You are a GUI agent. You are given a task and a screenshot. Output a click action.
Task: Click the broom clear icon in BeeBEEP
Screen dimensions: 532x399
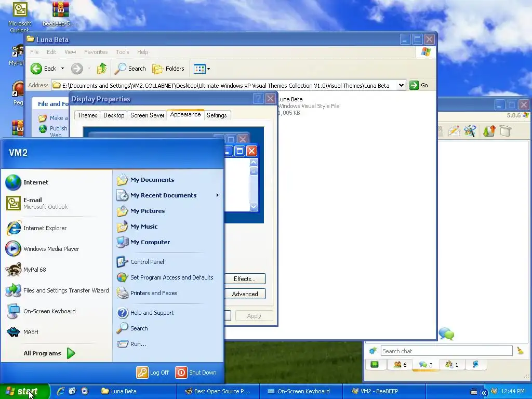click(x=520, y=351)
